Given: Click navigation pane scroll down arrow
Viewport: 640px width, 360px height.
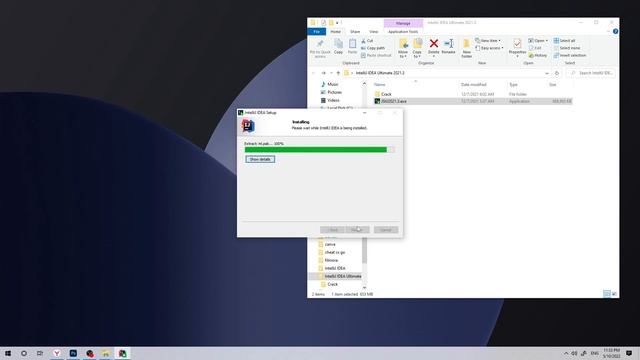Looking at the screenshot, I should click(x=364, y=287).
